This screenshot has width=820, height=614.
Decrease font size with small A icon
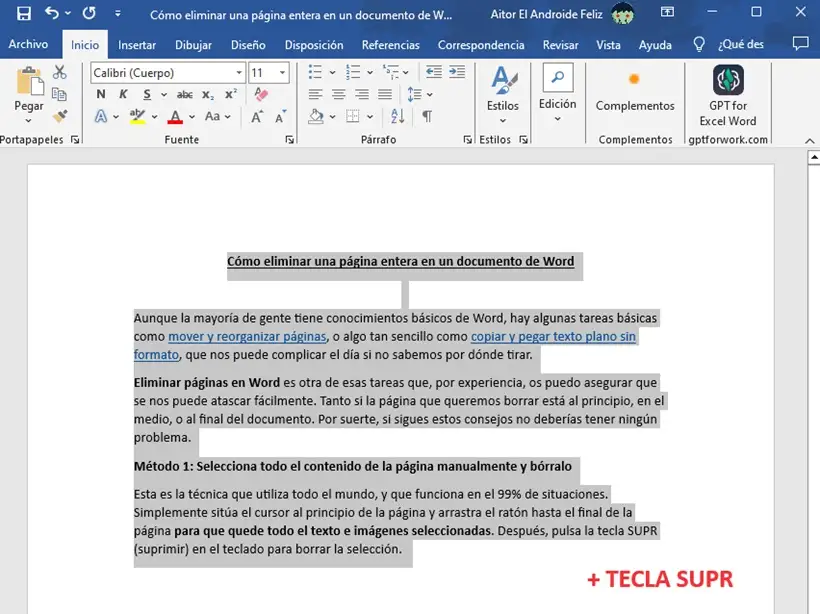[x=281, y=116]
